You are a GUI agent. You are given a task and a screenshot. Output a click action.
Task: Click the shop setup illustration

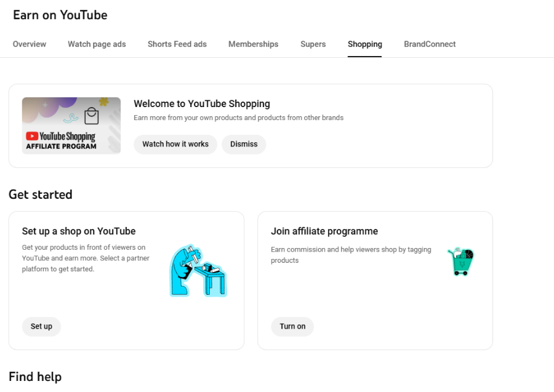198,271
